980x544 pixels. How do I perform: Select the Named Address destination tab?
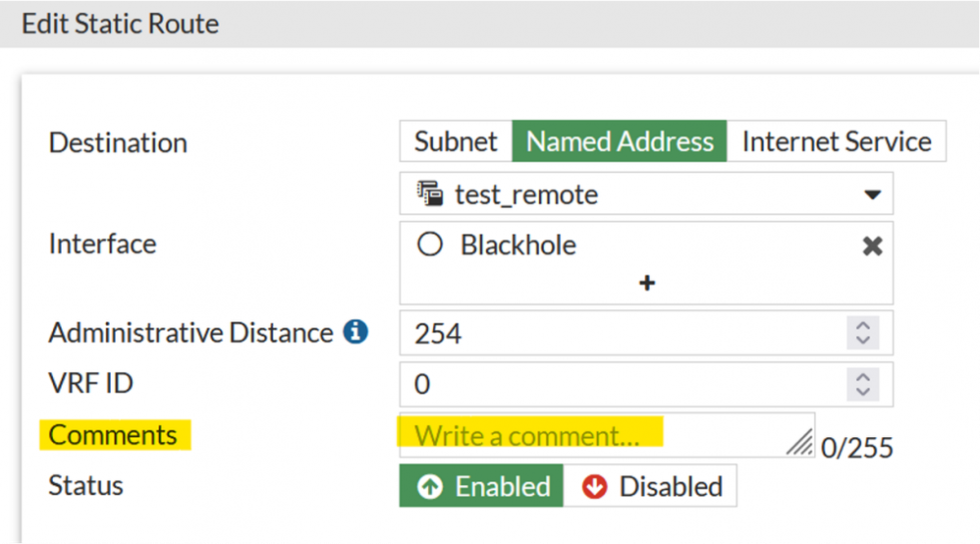620,141
